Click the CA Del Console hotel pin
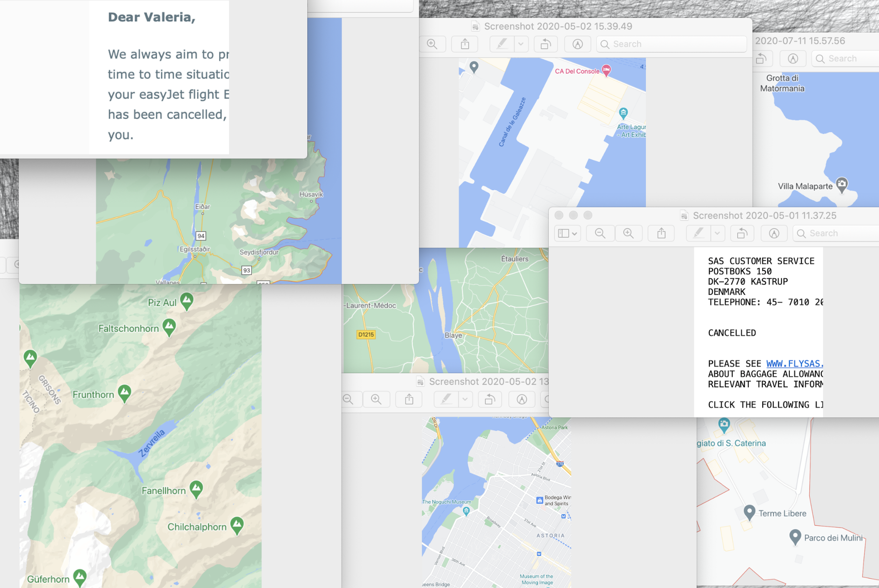Screen dimensions: 879x588 [606, 70]
